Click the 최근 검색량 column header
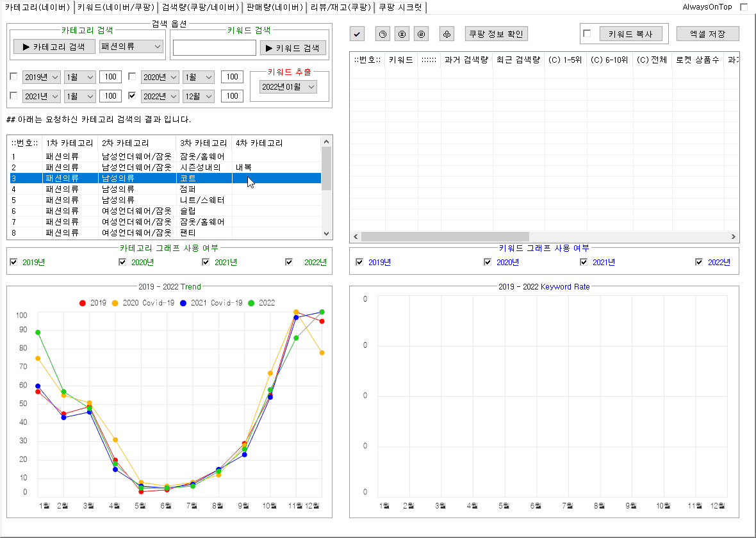 click(x=518, y=60)
